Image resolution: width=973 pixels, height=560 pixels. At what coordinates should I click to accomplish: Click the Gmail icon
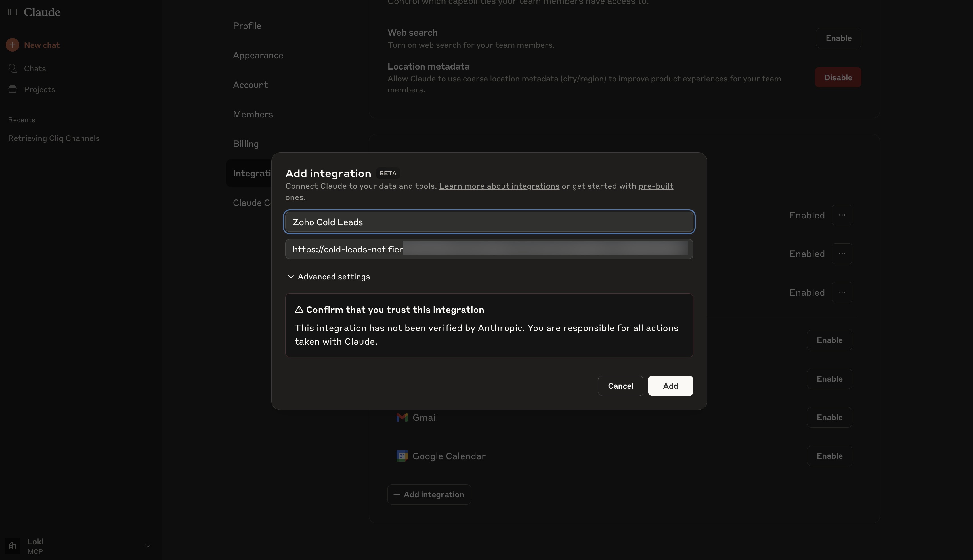click(402, 417)
